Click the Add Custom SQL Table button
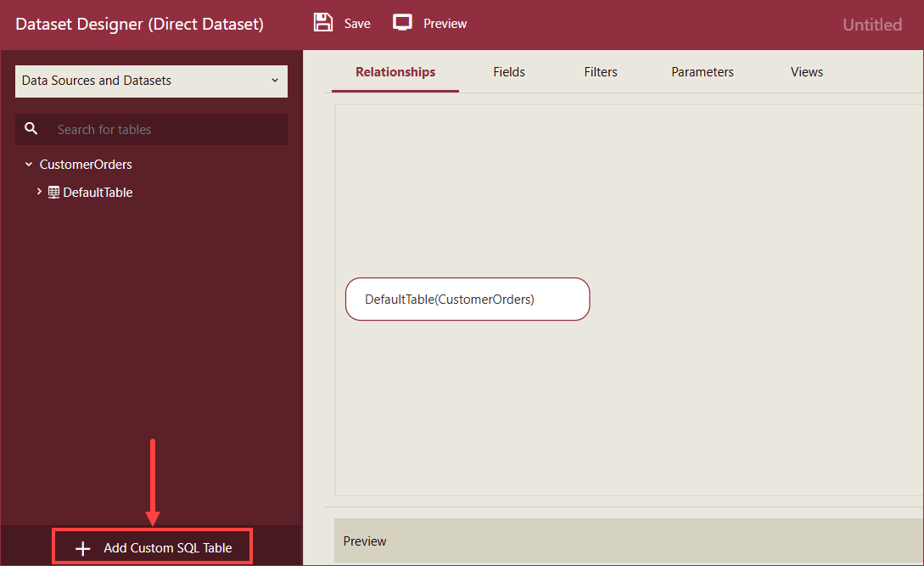 coord(152,547)
